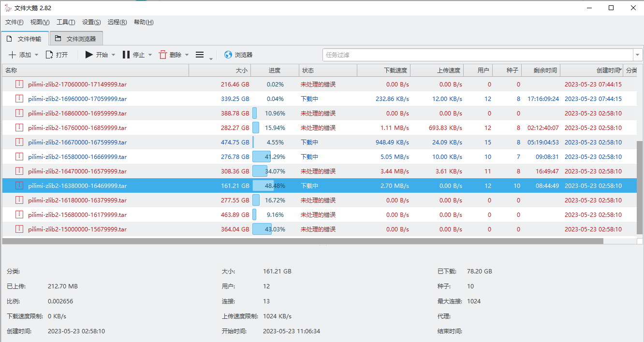Open the 删除 dropdown arrow
The height and width of the screenshot is (342, 644).
pos(187,55)
